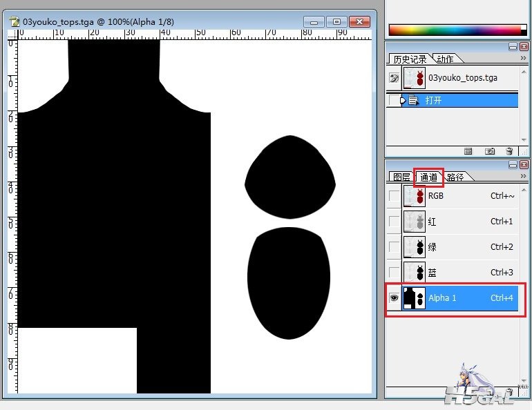The image size is (532, 410).
Task: Switch to the 动作 (Actions) tab
Action: pos(445,59)
